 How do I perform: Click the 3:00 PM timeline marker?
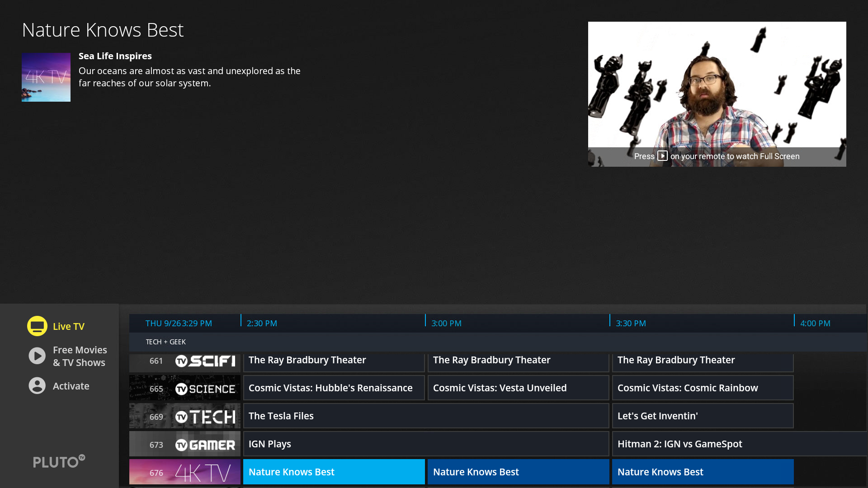[446, 323]
